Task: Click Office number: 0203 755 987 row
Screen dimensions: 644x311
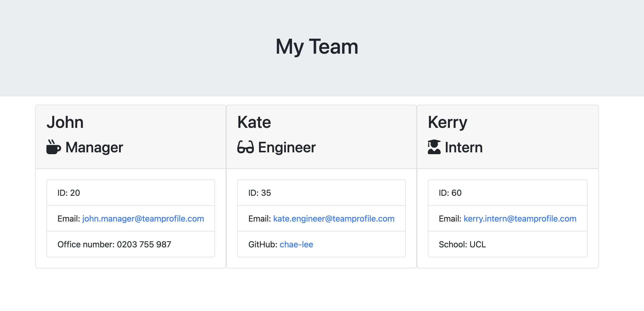Action: [x=131, y=244]
